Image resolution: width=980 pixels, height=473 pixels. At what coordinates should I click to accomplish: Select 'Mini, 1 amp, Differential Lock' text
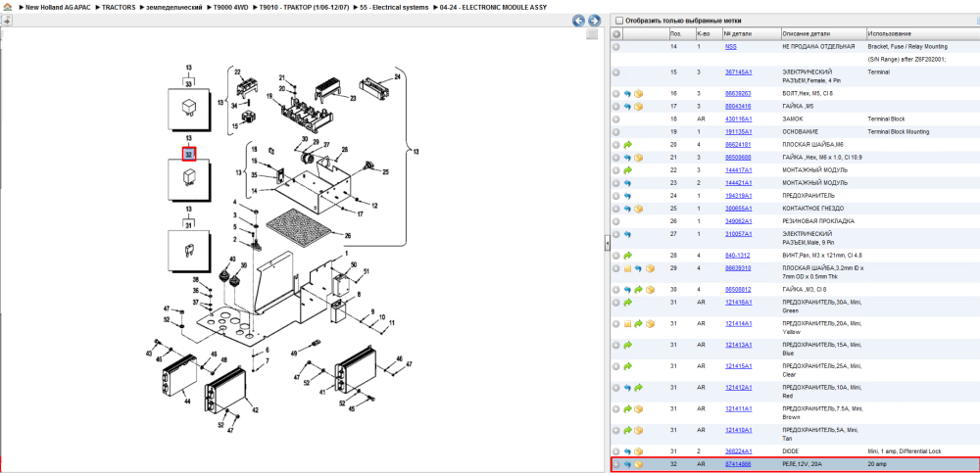pyautogui.click(x=906, y=451)
